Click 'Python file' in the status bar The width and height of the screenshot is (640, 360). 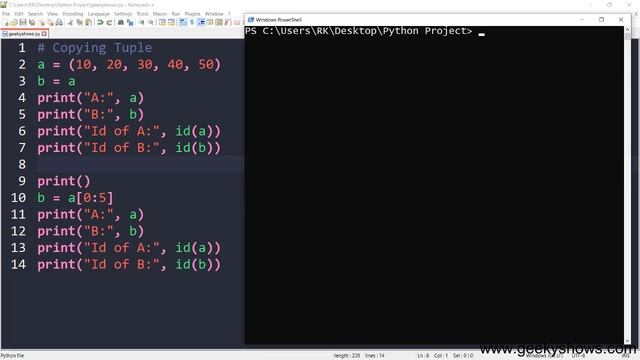coord(12,356)
